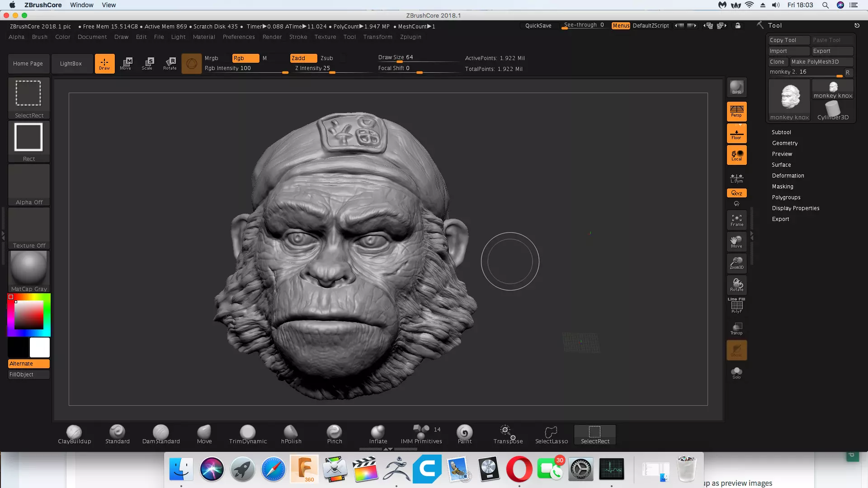The width and height of the screenshot is (868, 488).
Task: Pick a color in the color picker square
Action: point(29,314)
